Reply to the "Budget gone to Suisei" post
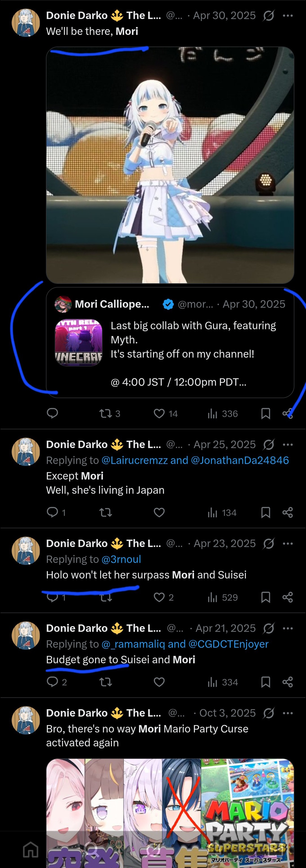 point(52,682)
